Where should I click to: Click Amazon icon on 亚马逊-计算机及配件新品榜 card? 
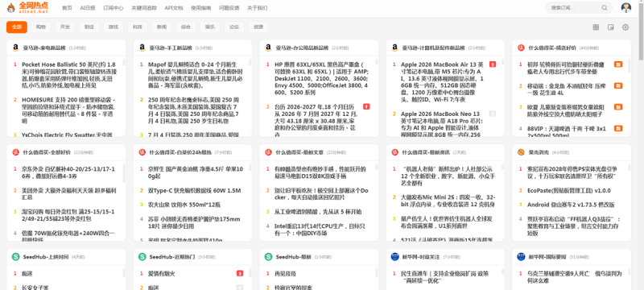pyautogui.click(x=394, y=48)
